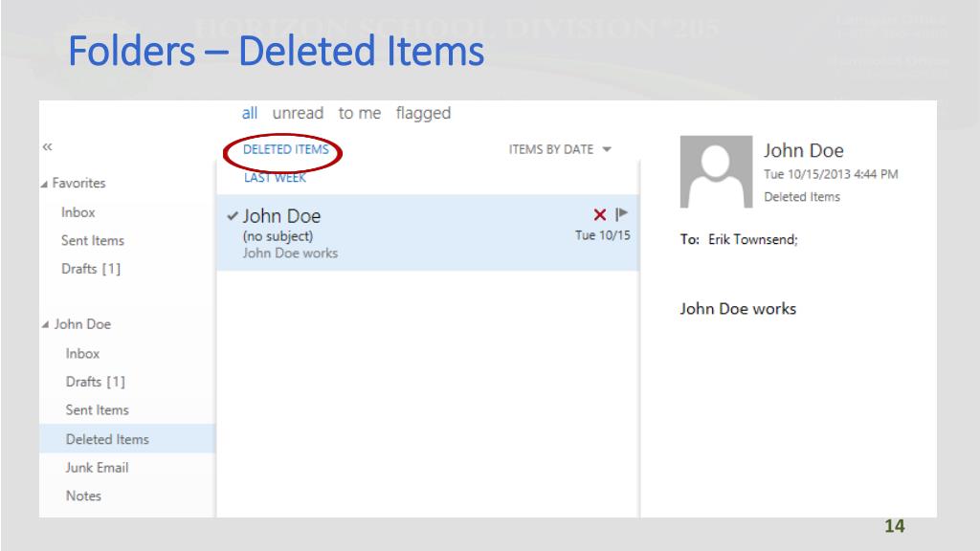Show all messages filter
980x551 pixels.
point(250,113)
